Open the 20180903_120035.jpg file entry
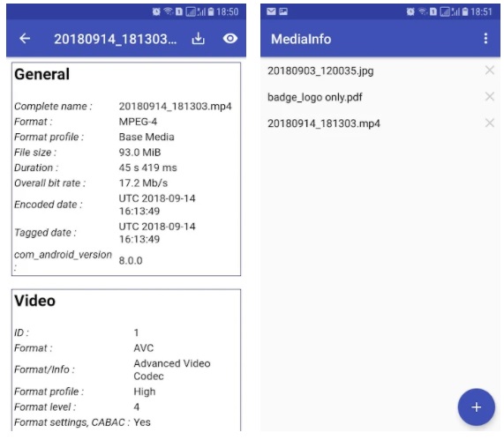Screen dimensions: 504x440 (x=320, y=71)
